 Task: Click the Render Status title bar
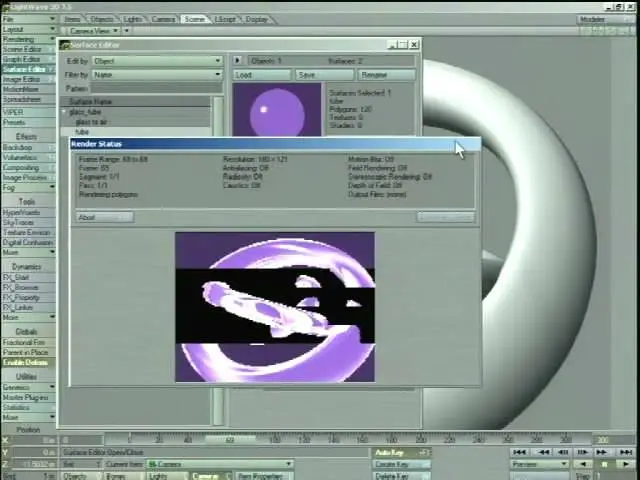pyautogui.click(x=276, y=144)
